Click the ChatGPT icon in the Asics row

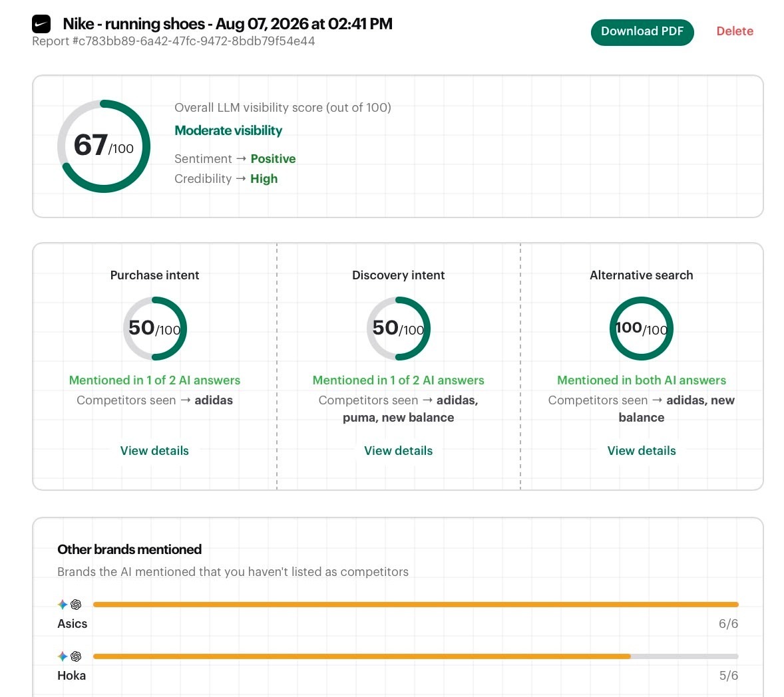(x=76, y=605)
